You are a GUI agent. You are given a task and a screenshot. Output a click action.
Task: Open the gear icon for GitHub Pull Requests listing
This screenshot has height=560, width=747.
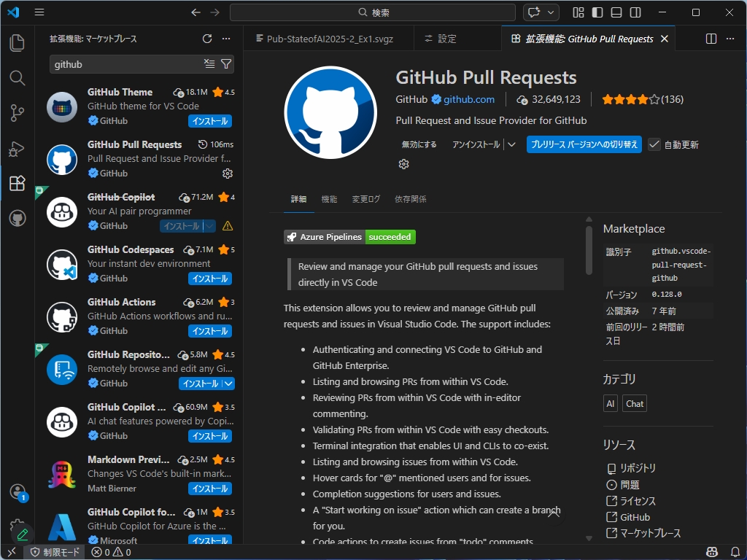[x=228, y=174]
